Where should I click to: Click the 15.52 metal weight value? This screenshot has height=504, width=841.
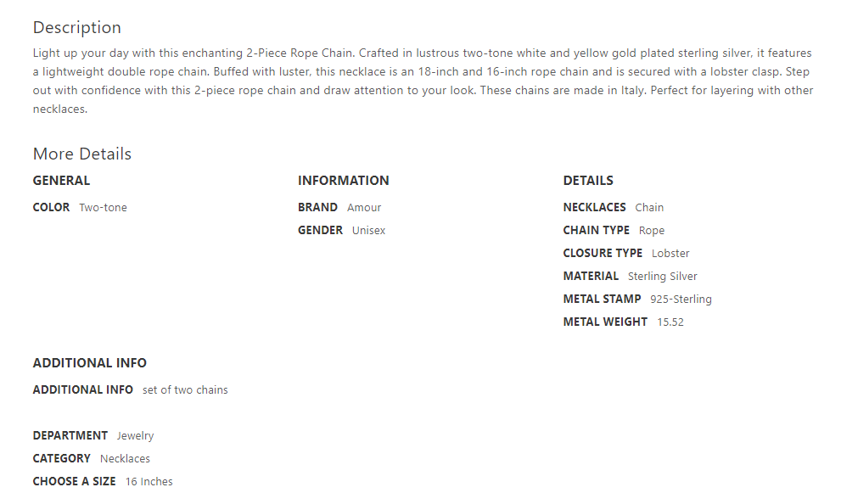tap(670, 322)
